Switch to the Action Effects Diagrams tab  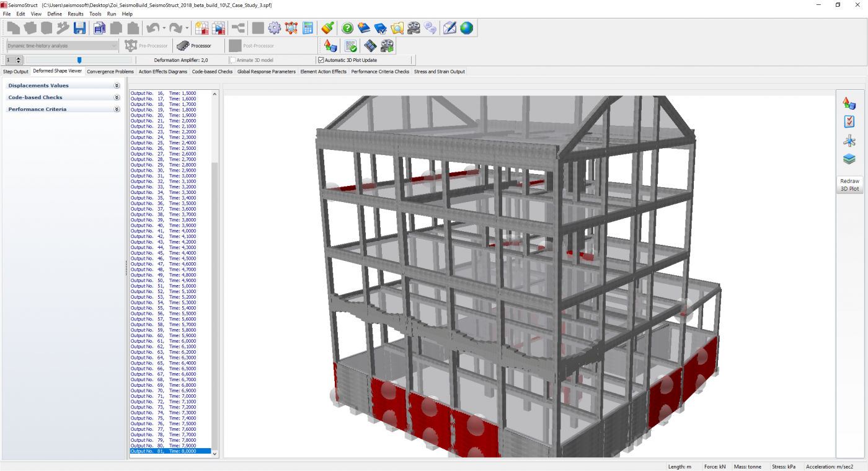pos(162,72)
